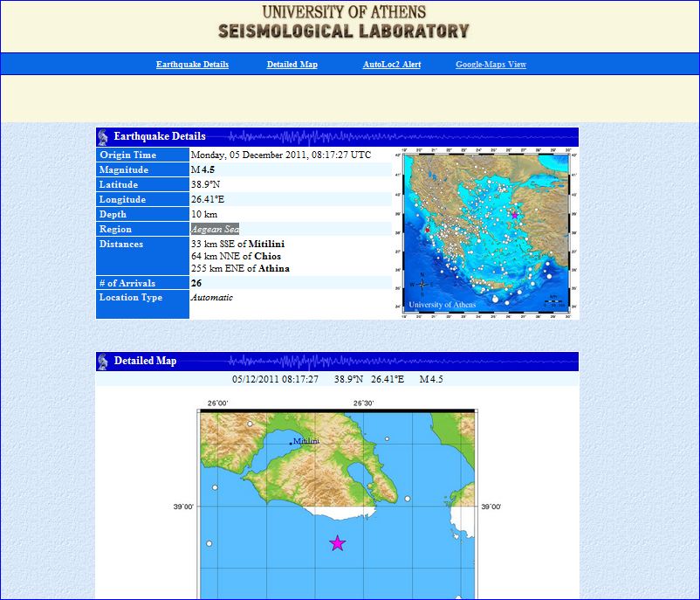
Task: Open the Detailed Map link
Action: click(292, 65)
